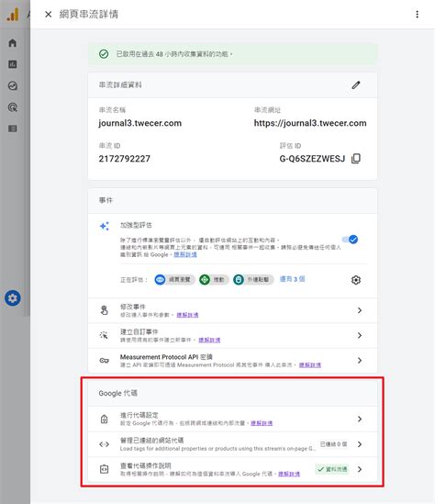Image resolution: width=435 pixels, height=504 pixels.
Task: Open the Configure sidebar icon
Action: click(x=13, y=129)
